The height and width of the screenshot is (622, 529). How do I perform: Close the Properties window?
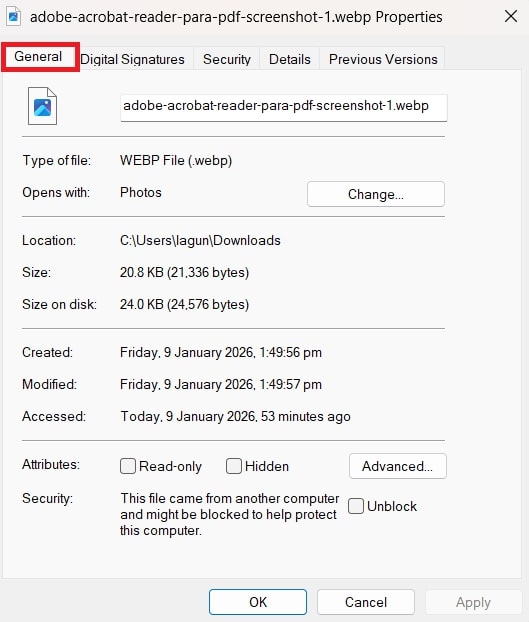[511, 17]
